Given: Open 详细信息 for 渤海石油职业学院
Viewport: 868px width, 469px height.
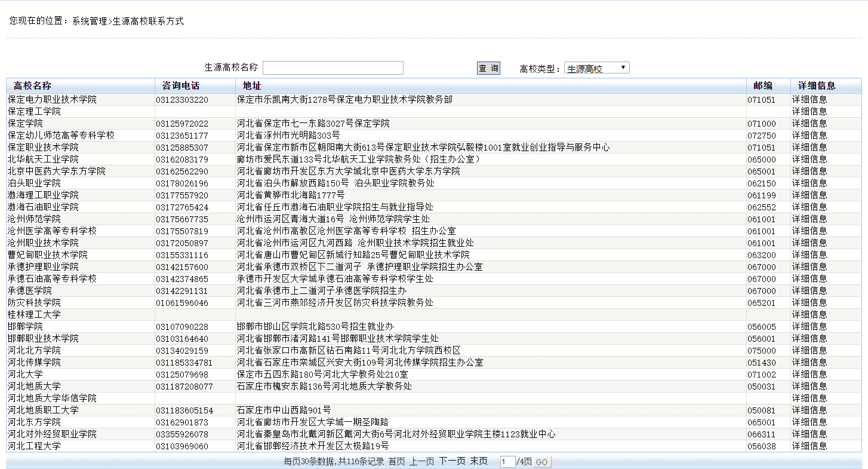Looking at the screenshot, I should pos(809,207).
